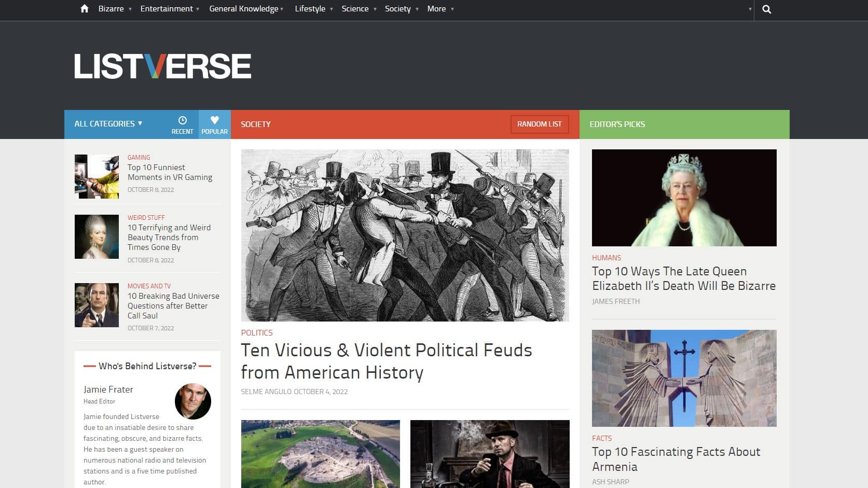Select the Facts category label
This screenshot has width=868, height=488.
pyautogui.click(x=602, y=438)
